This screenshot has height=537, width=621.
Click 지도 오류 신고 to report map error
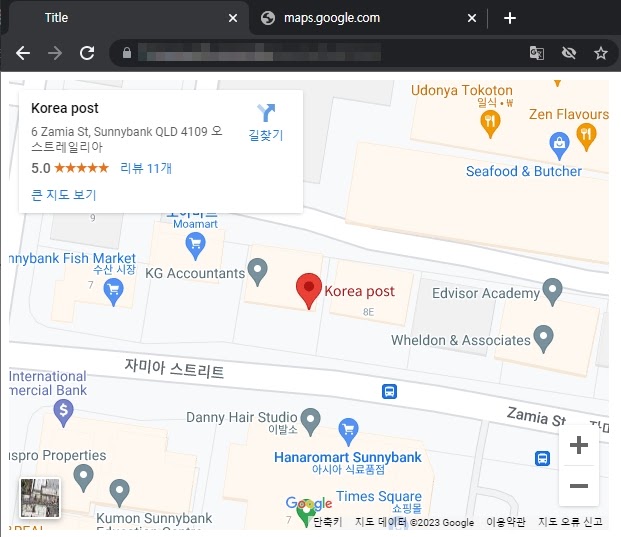coord(570,522)
